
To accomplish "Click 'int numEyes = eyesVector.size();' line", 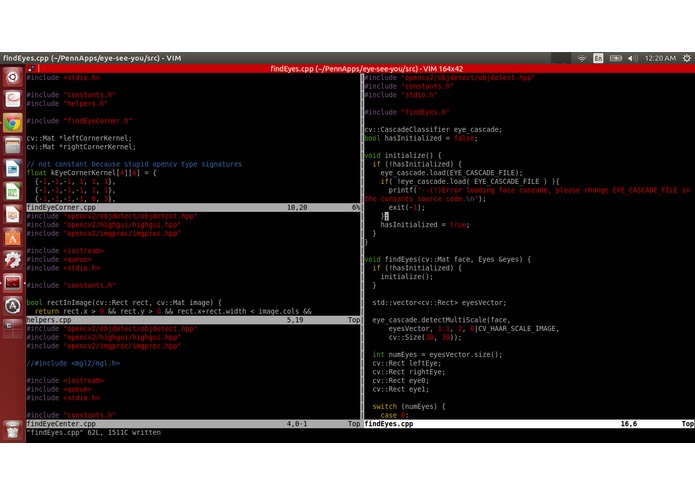I will (x=437, y=354).
